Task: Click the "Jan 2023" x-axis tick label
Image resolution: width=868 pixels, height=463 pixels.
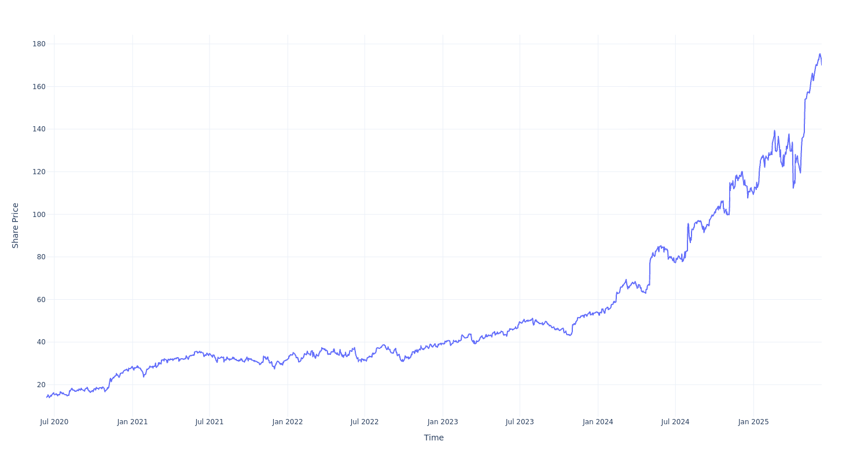Action: [443, 422]
